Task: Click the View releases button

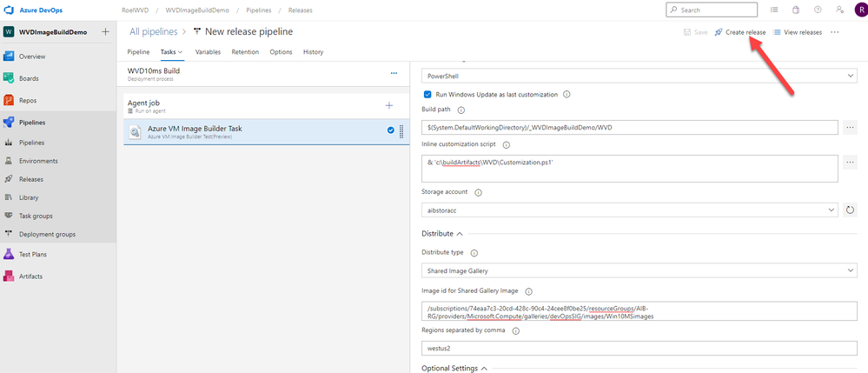Action: pos(798,32)
